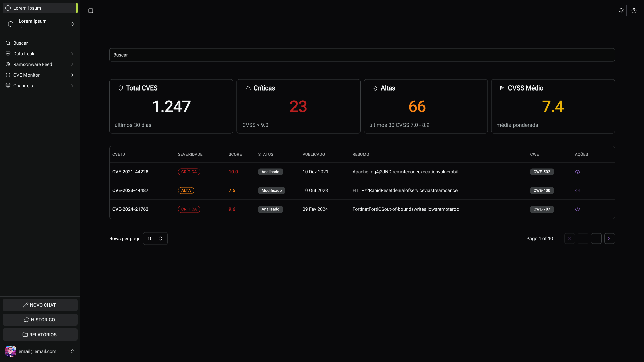View details of CVE-2021-44228

pos(577,172)
